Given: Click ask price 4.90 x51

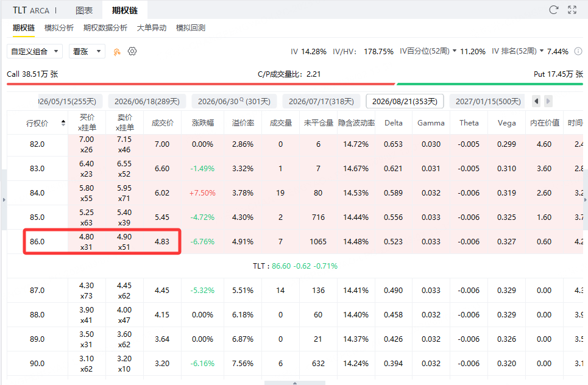Looking at the screenshot, I should (124, 242).
